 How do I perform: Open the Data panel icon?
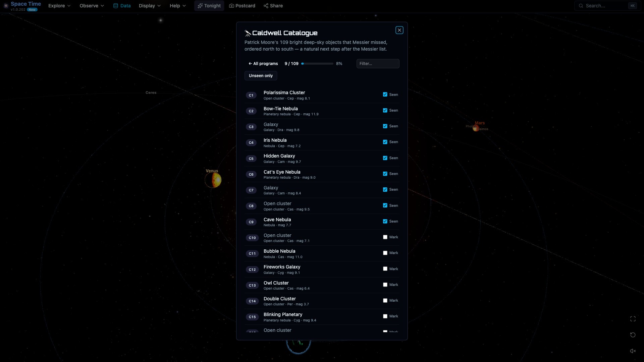pos(116,6)
